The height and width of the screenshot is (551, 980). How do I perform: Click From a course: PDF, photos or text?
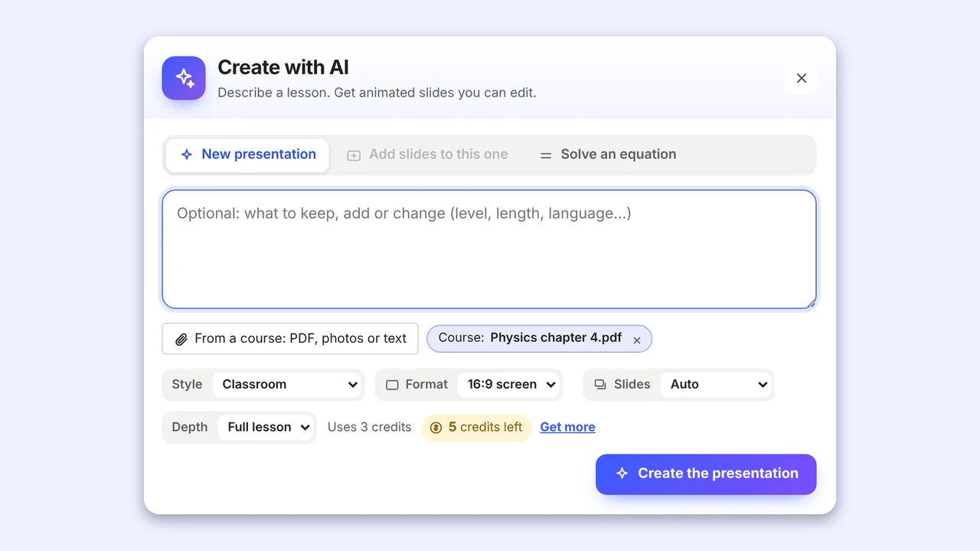point(290,339)
